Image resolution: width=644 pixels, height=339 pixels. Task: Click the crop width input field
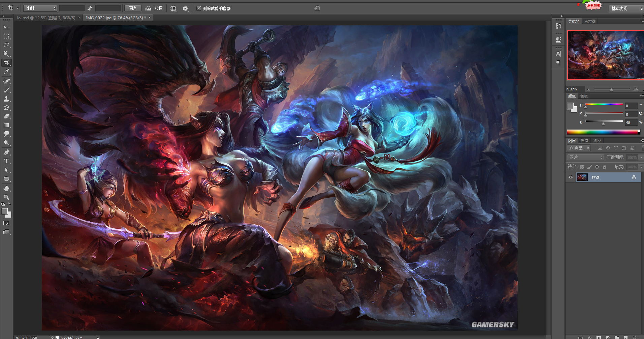pos(72,8)
